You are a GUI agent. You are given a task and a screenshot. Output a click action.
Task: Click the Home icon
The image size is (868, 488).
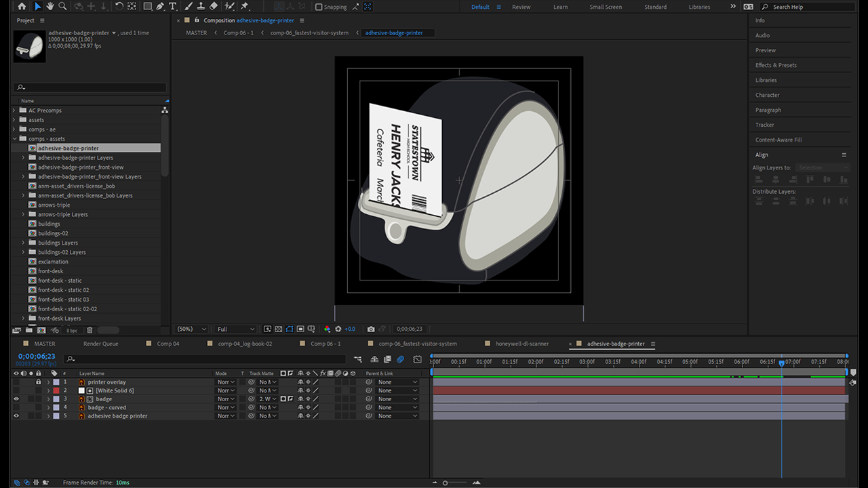coord(22,6)
